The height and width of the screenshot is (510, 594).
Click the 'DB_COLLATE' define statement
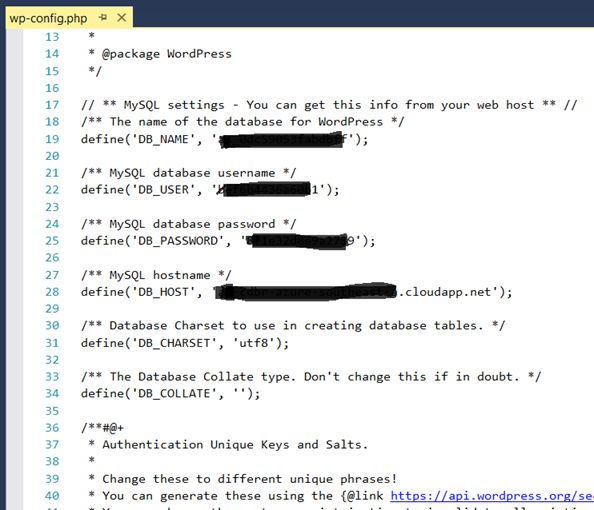[170, 394]
